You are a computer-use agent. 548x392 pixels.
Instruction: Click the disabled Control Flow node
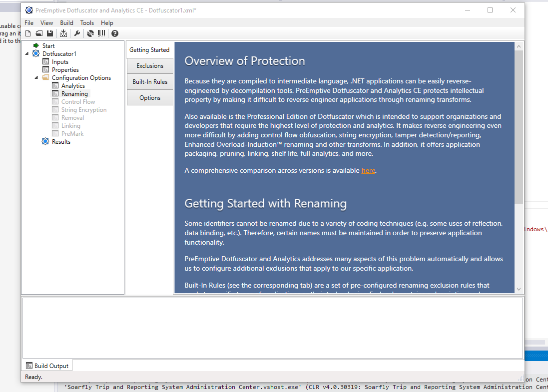78,102
